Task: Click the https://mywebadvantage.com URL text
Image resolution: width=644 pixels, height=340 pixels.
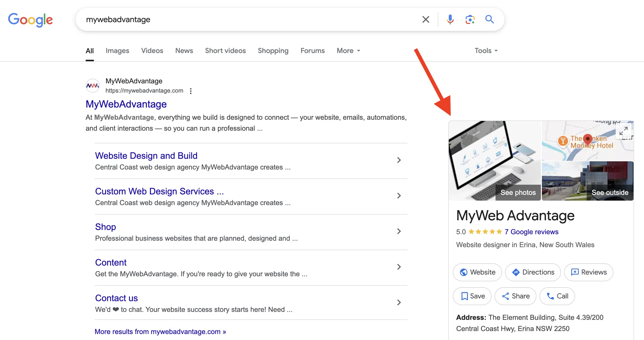Action: coord(144,91)
